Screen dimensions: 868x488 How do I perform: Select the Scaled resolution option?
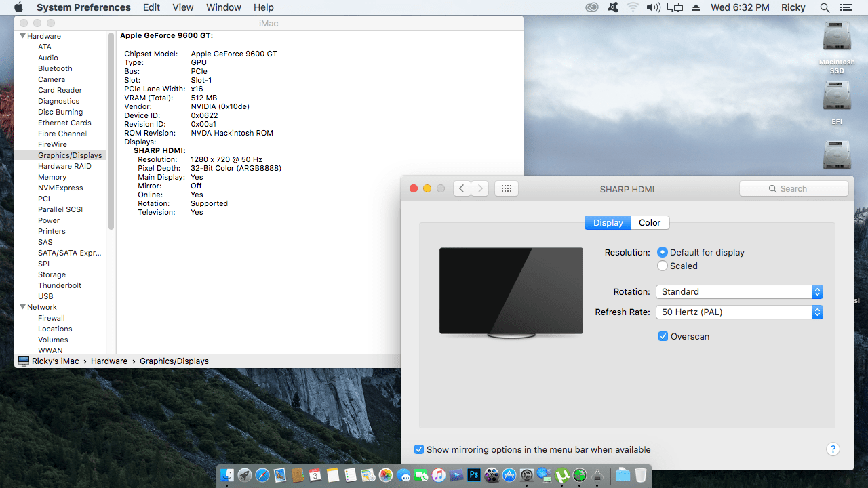(663, 266)
